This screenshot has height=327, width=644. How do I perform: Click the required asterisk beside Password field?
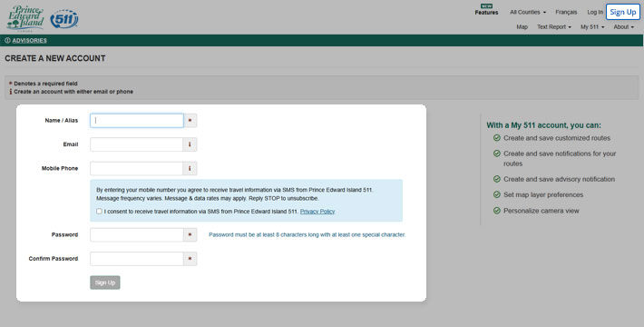(190, 235)
